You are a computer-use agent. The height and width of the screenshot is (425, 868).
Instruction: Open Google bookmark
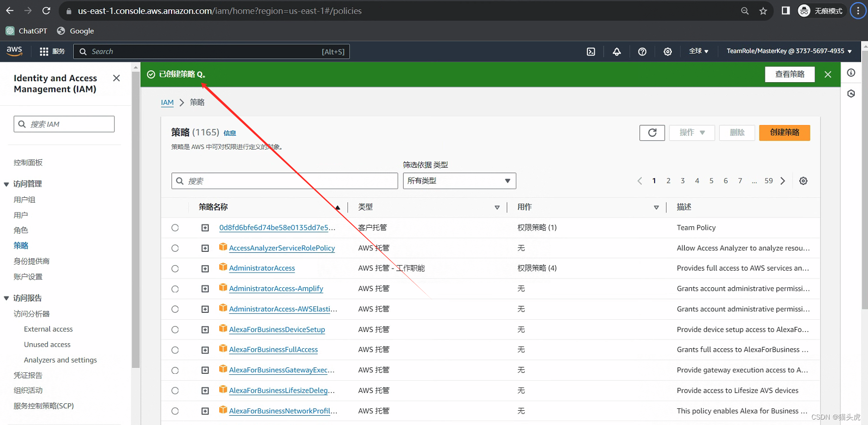pos(76,31)
